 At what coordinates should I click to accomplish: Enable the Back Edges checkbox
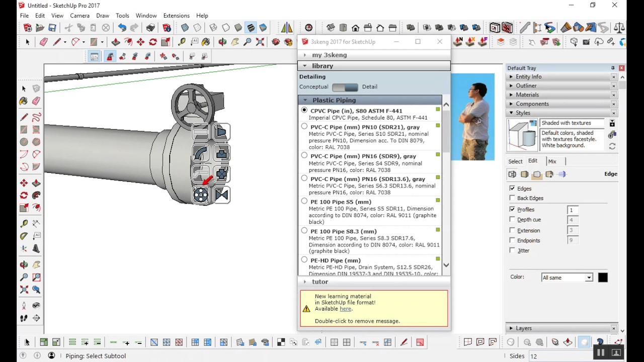[x=512, y=198]
